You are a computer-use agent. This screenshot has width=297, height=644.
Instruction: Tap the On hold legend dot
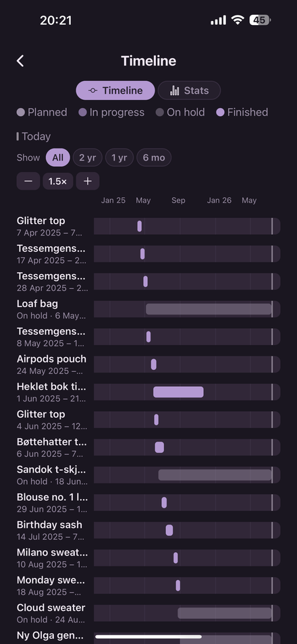(x=160, y=113)
